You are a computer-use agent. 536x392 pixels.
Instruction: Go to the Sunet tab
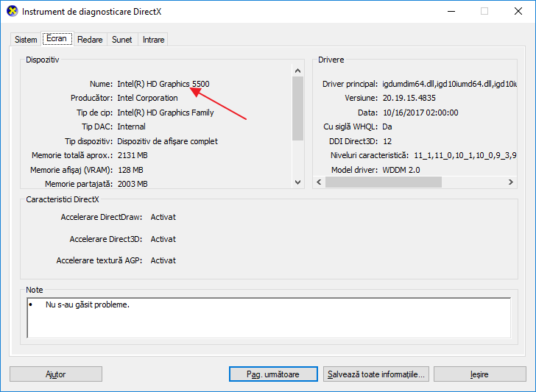pyautogui.click(x=122, y=40)
